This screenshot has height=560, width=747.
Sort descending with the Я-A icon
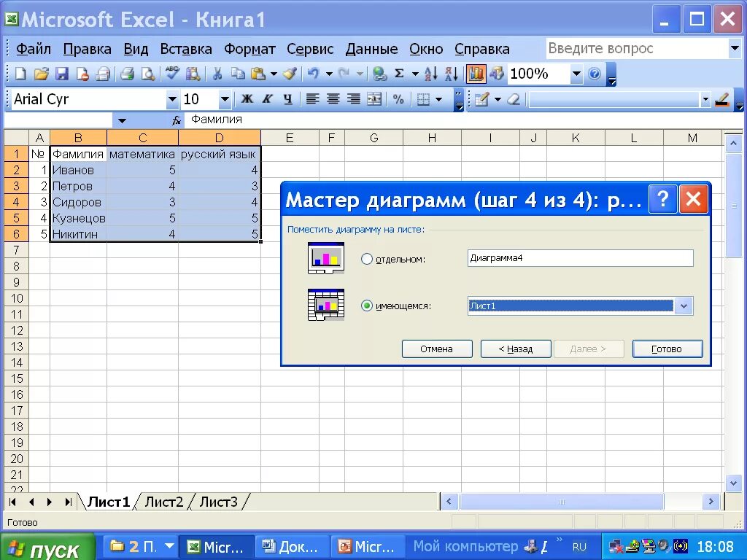point(451,74)
